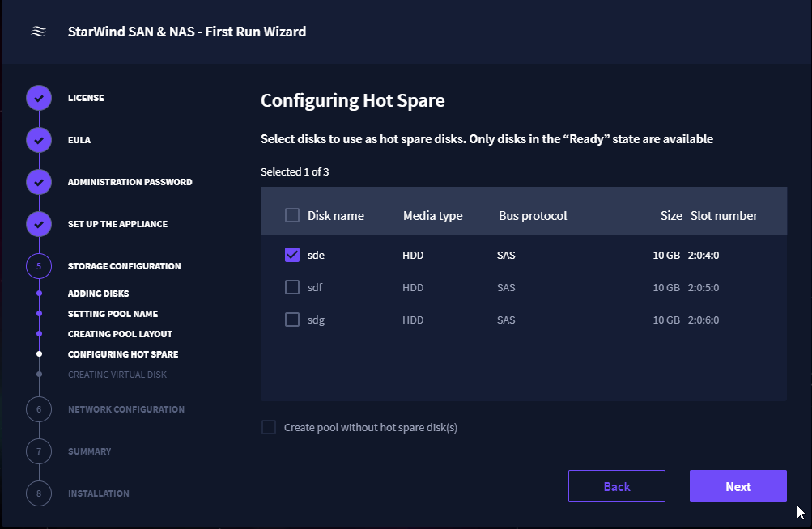Check the sdf disk checkbox
Image resolution: width=812 pixels, height=529 pixels.
(292, 287)
